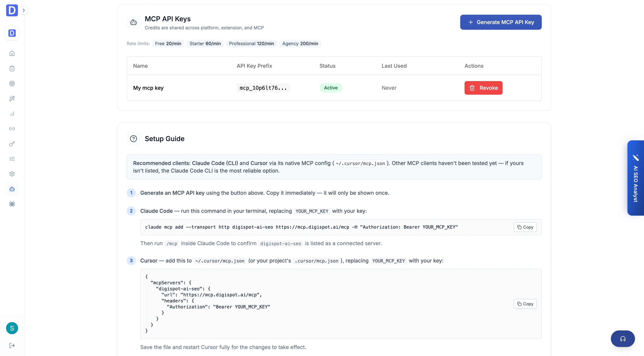Screen dimensions: 644x356
Task: Open the S user avatar
Action: 12,328
